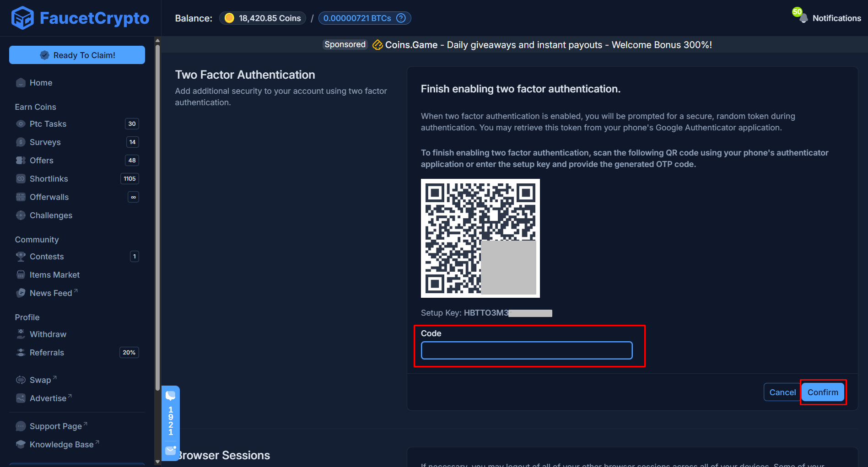Click the Contests trophy icon
The width and height of the screenshot is (868, 467).
pyautogui.click(x=21, y=256)
